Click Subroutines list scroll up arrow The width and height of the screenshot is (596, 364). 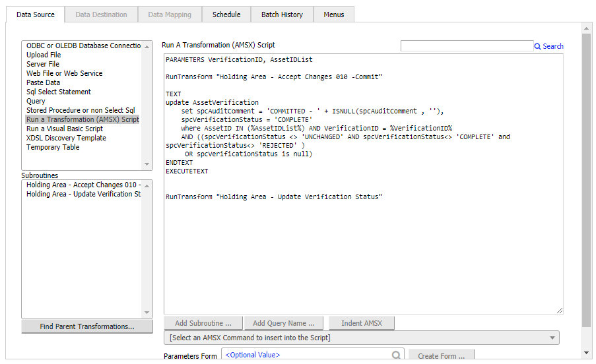147,186
